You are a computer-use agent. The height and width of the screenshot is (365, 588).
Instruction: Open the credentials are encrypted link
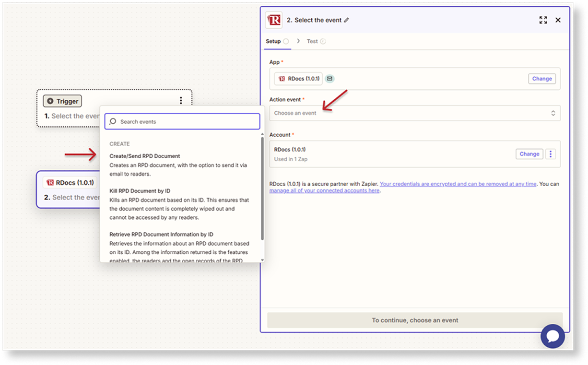click(458, 184)
